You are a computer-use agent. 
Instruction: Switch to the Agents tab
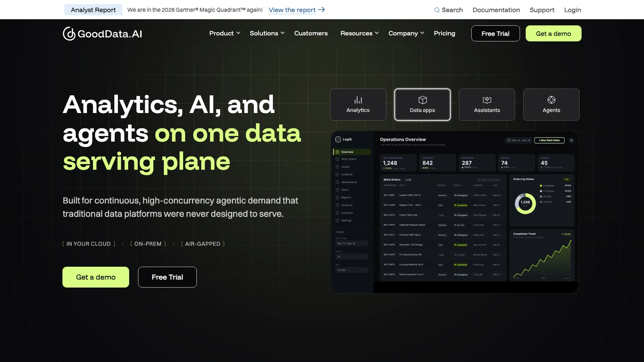551,105
